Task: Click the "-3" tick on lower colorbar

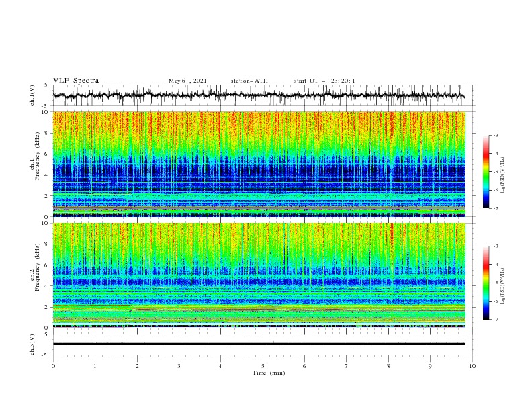Action: coord(495,246)
